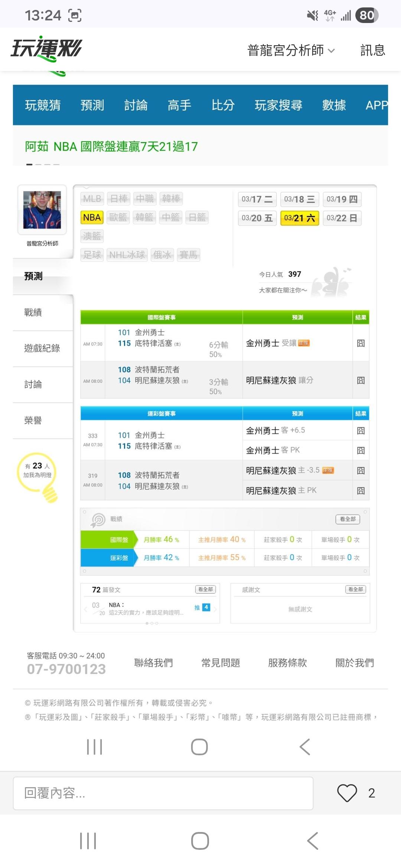Open the 訊息 messages link
This screenshot has height=868, width=401.
click(372, 50)
